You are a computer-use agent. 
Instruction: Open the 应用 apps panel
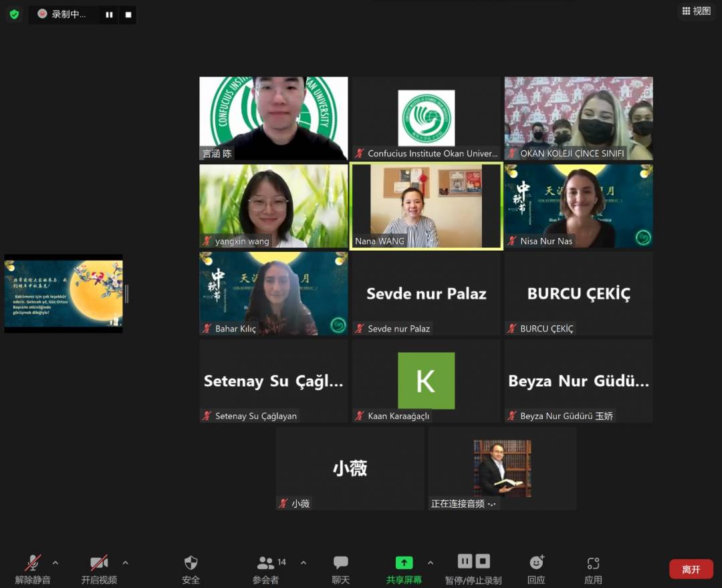click(593, 569)
